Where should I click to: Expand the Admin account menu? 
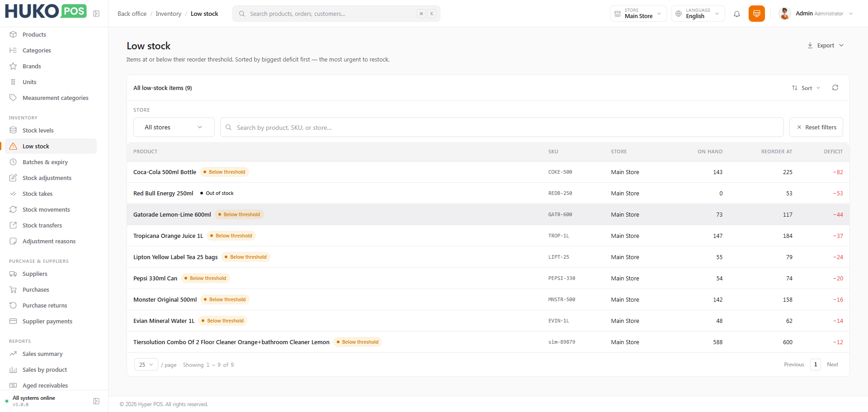pos(851,14)
